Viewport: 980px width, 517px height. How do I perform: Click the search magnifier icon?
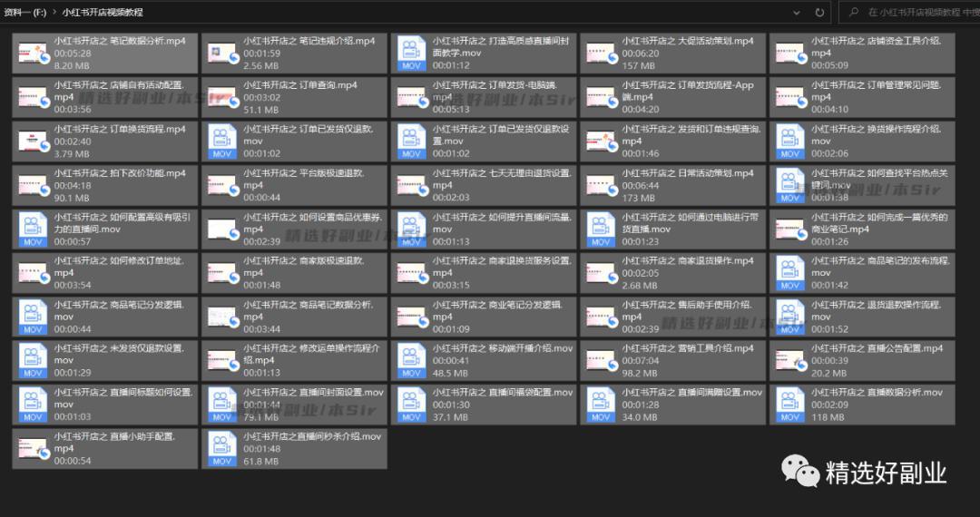[853, 13]
